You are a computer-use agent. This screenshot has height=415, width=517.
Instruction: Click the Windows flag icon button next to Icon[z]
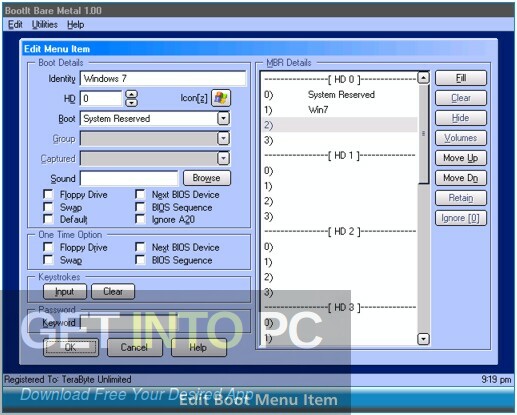tap(221, 98)
